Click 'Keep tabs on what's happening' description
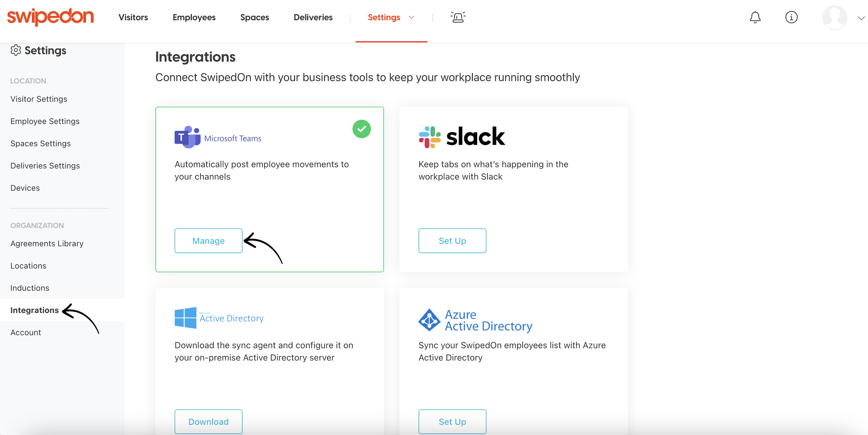Image resolution: width=868 pixels, height=435 pixels. [x=493, y=170]
